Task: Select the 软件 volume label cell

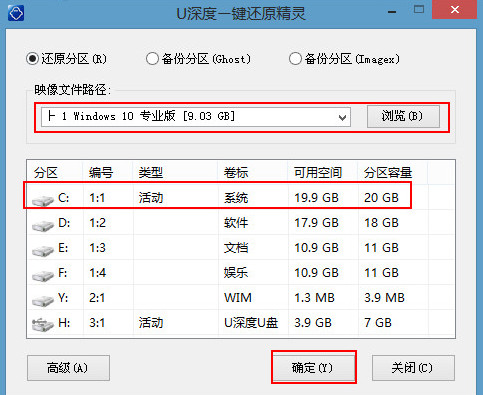Action: click(x=236, y=223)
